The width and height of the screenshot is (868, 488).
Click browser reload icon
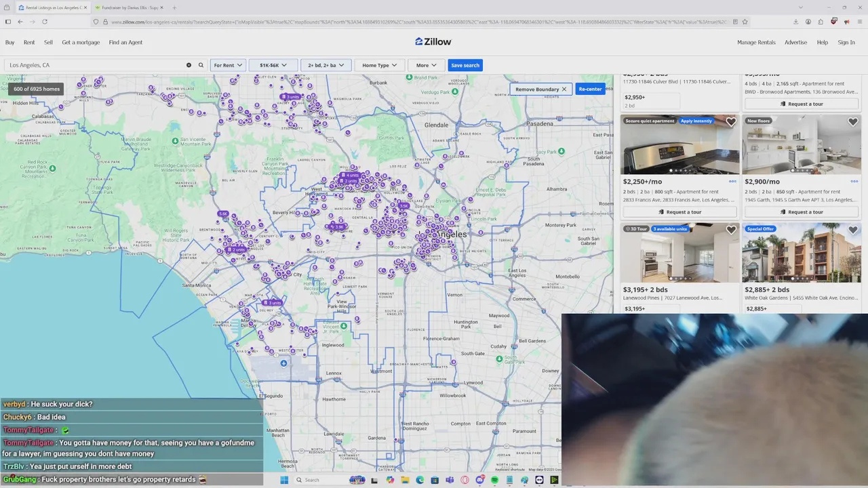click(45, 22)
